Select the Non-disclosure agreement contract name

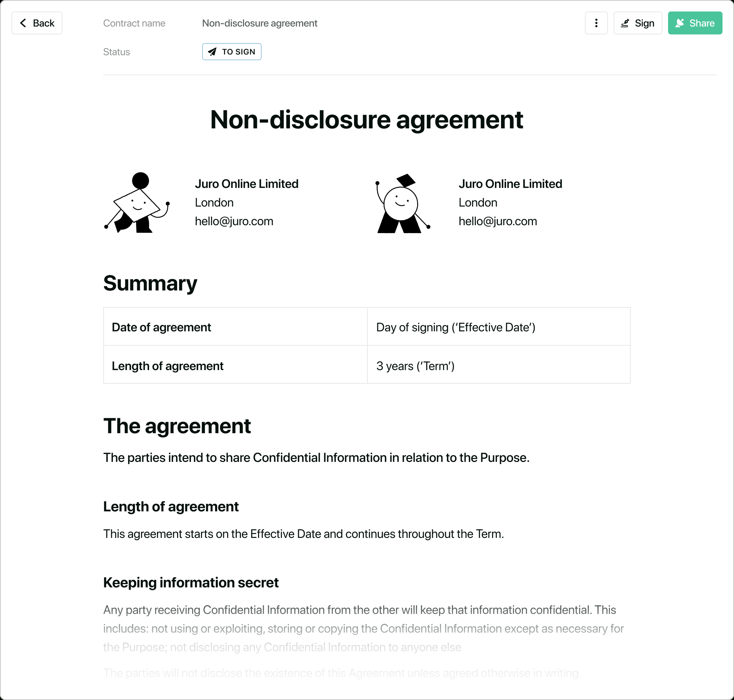pos(259,23)
